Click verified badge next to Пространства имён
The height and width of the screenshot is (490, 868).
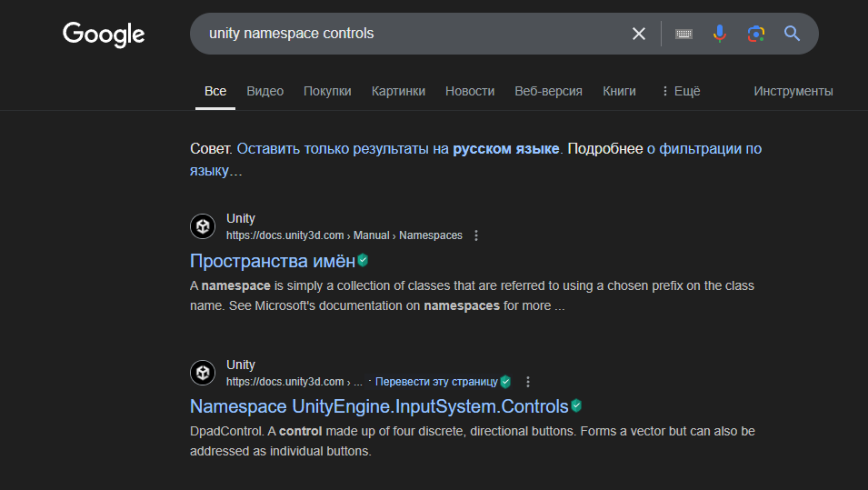point(363,260)
